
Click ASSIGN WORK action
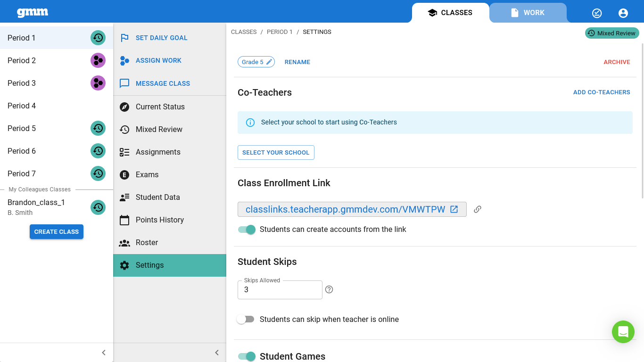pos(170,60)
